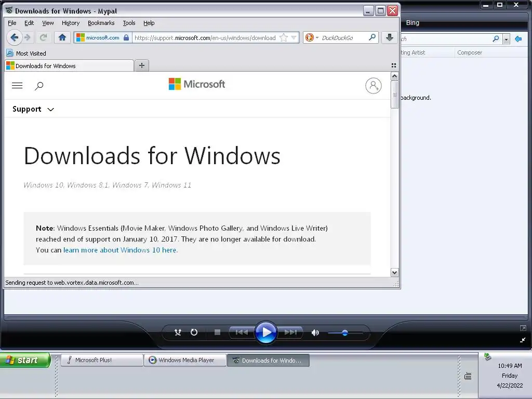532x399 pixels.
Task: Click the sign-in account avatar icon
Action: [373, 86]
